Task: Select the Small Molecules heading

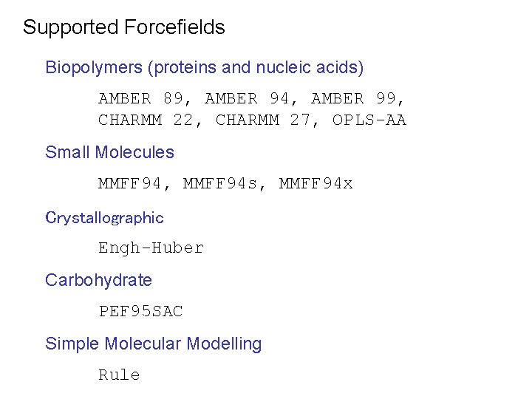Action: pos(109,152)
